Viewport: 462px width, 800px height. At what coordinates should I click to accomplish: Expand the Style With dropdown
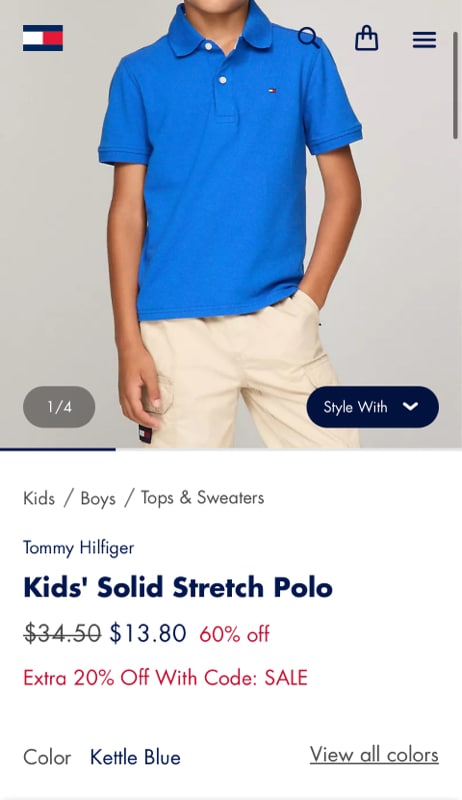[x=372, y=407]
